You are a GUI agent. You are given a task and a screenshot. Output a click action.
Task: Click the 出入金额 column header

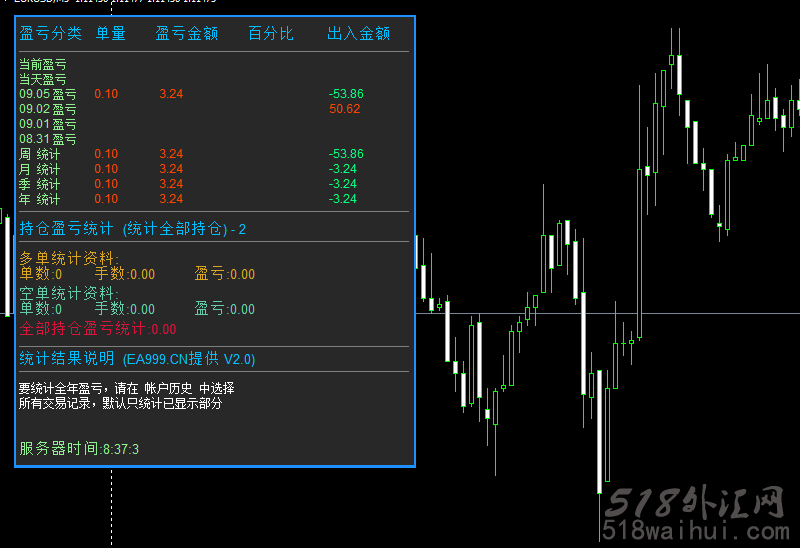358,34
